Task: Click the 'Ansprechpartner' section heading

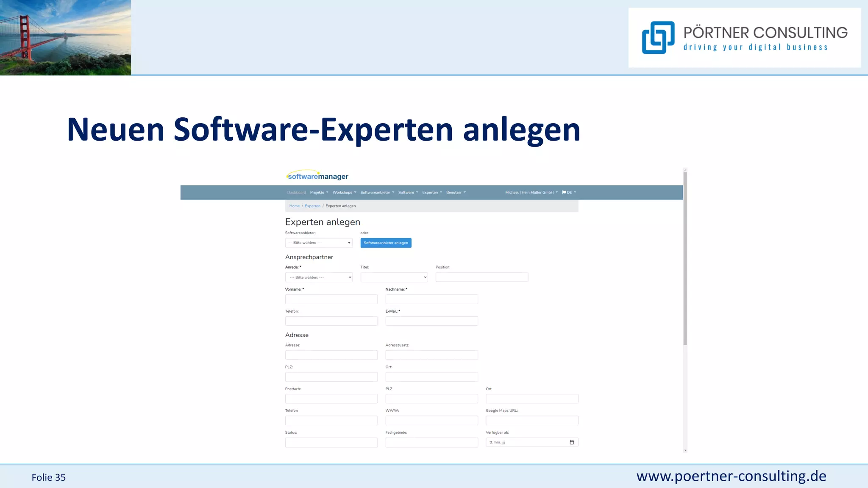Action: [309, 257]
